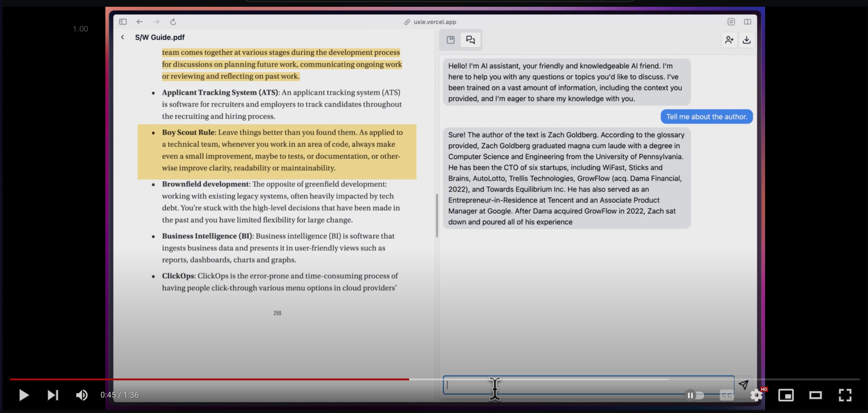Invite a collaborator with add-user icon
868x413 pixels.
[x=729, y=40]
